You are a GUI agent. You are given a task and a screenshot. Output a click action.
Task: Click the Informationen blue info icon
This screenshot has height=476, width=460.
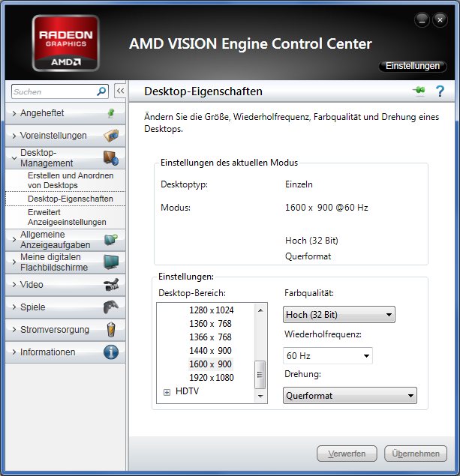pos(110,352)
